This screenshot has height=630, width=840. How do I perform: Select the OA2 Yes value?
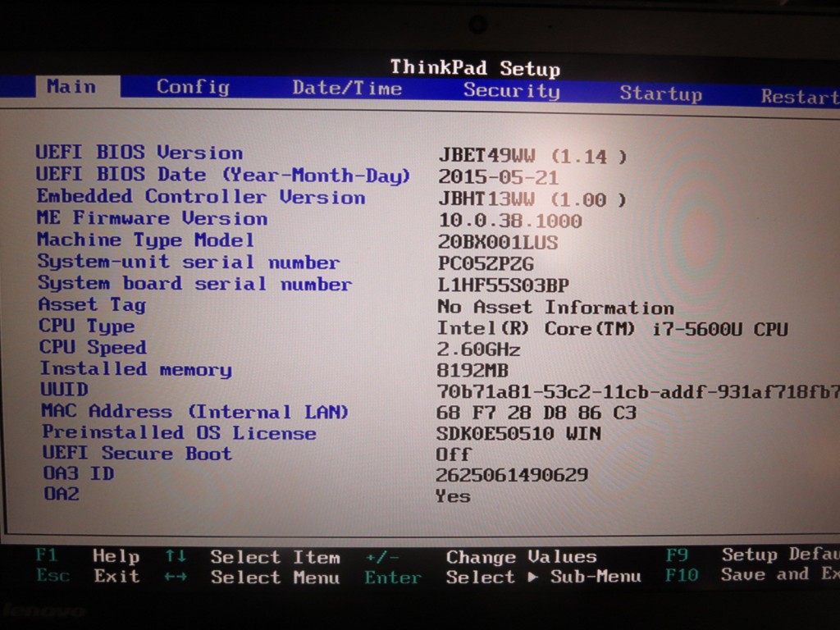(x=453, y=496)
